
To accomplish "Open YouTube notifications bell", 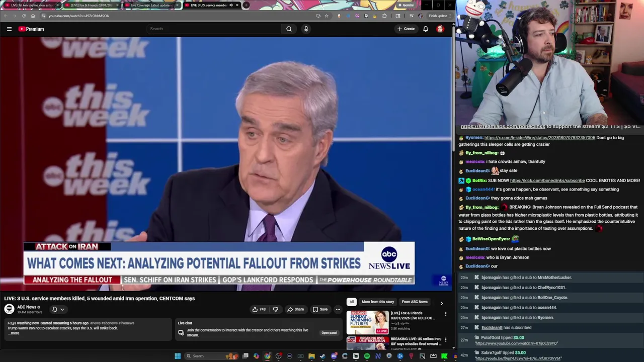I will click(x=426, y=29).
